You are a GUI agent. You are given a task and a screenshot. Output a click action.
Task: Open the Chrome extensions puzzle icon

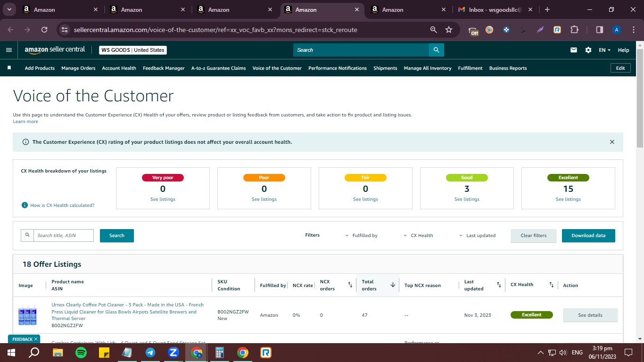574,30
